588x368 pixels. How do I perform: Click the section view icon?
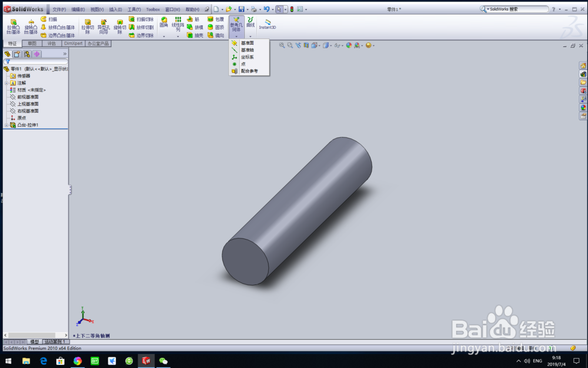(306, 45)
